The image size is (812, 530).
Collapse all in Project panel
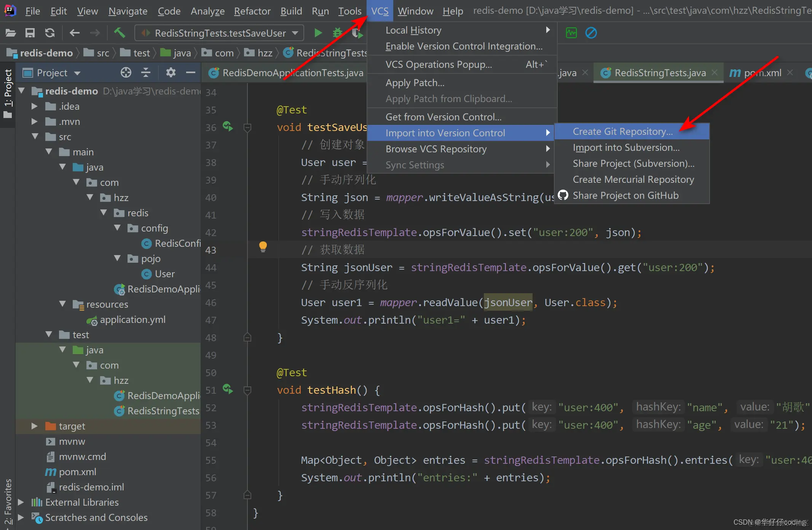[146, 72]
